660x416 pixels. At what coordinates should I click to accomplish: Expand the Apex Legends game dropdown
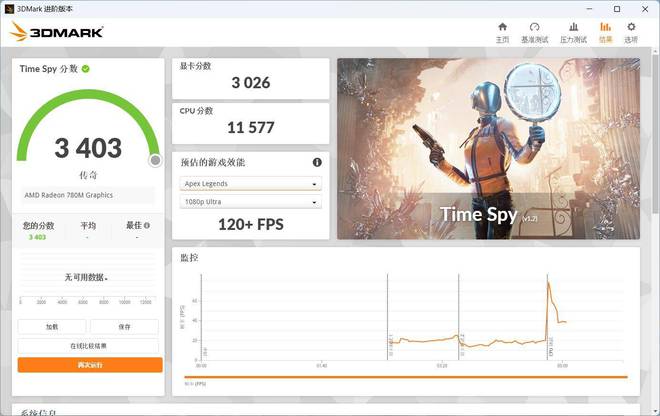(251, 184)
